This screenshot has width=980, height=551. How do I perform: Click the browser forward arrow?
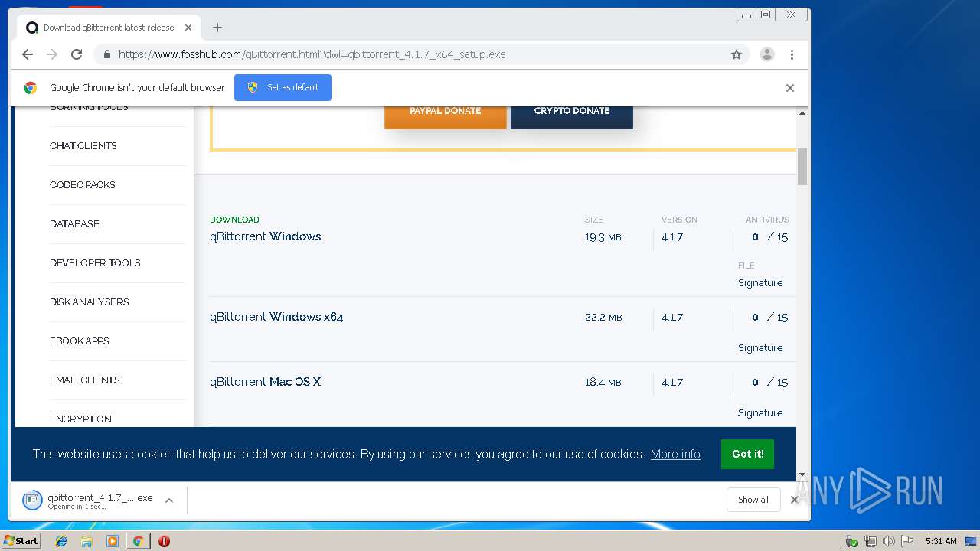(52, 54)
